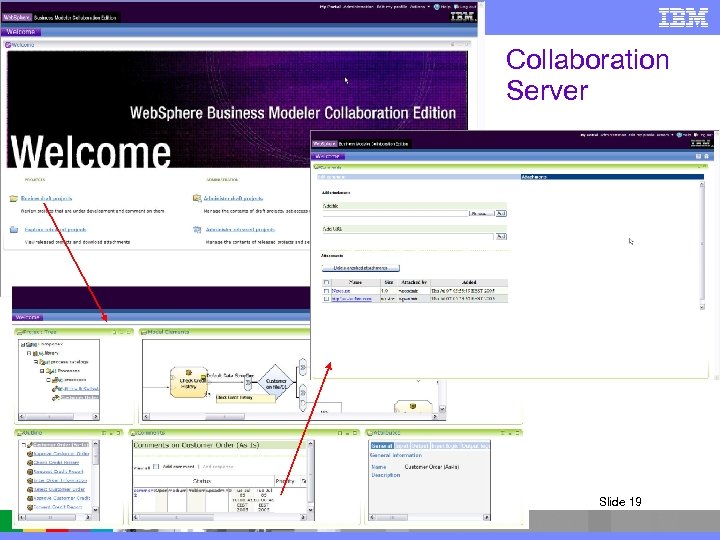Viewport: 720px width, 540px height.
Task: Collapse top Customer Order node in Outline
Action: tap(24, 445)
